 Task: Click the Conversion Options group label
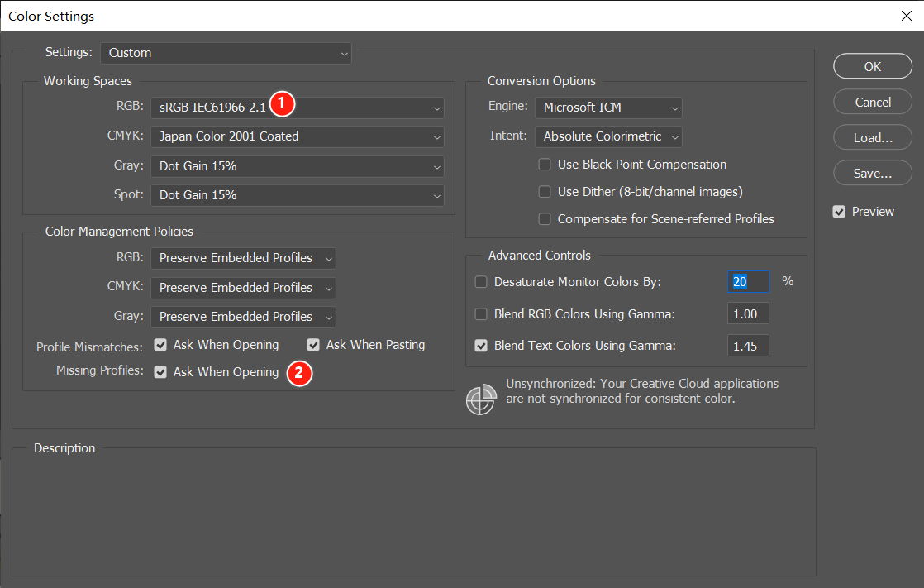point(541,81)
